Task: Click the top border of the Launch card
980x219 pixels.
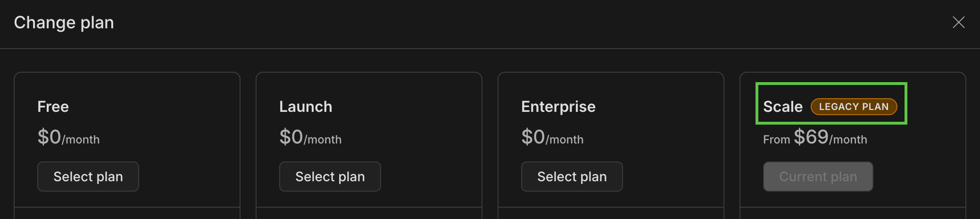Action: tap(369, 73)
